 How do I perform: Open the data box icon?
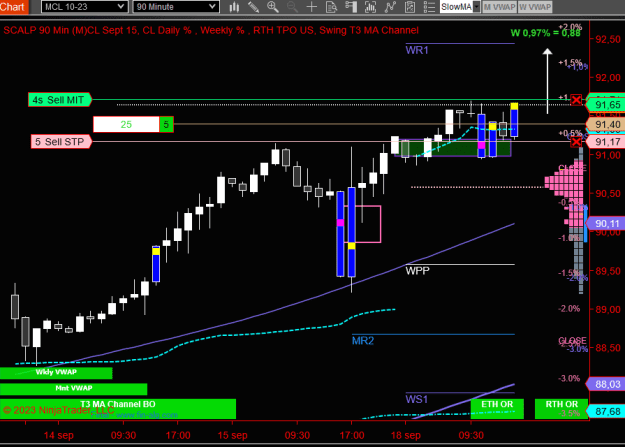[331, 7]
